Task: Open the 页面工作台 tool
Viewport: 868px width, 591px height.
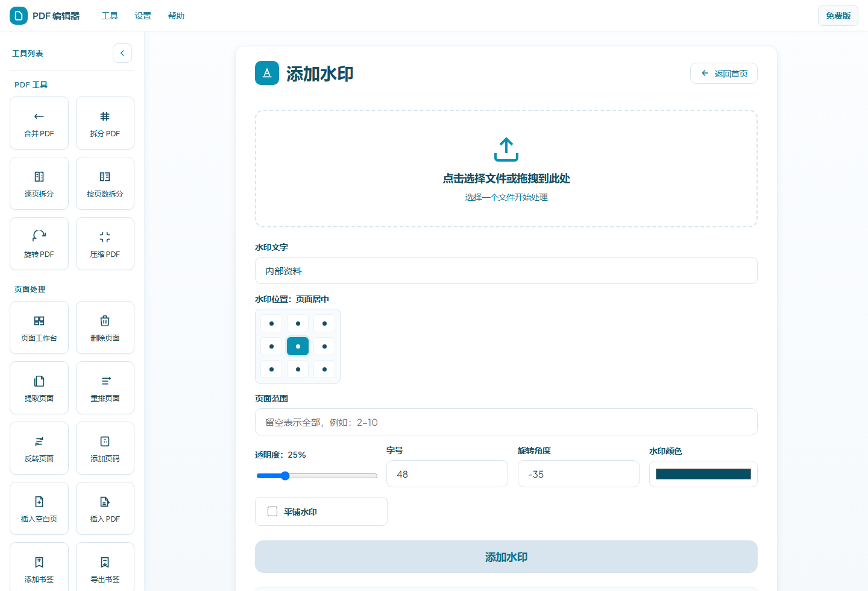Action: click(39, 327)
